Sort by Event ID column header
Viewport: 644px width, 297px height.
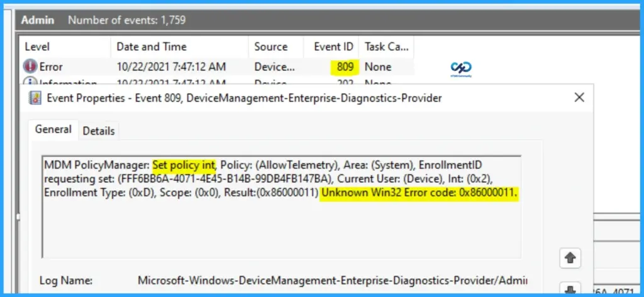[x=331, y=46]
